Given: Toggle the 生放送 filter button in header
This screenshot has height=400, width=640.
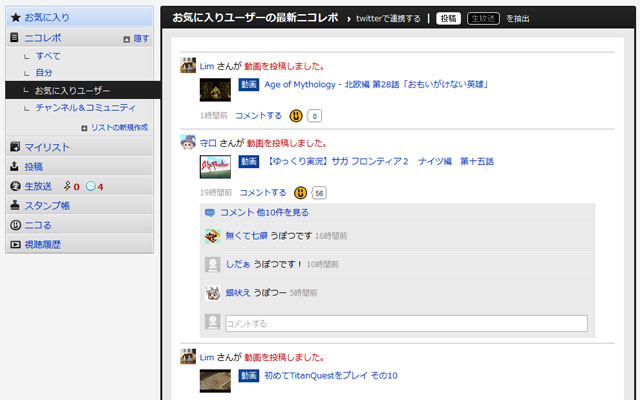Looking at the screenshot, I should click(483, 18).
